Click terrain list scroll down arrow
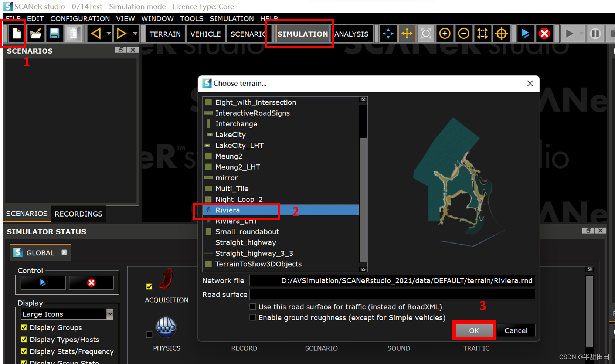This screenshot has width=615, height=364. tap(363, 269)
